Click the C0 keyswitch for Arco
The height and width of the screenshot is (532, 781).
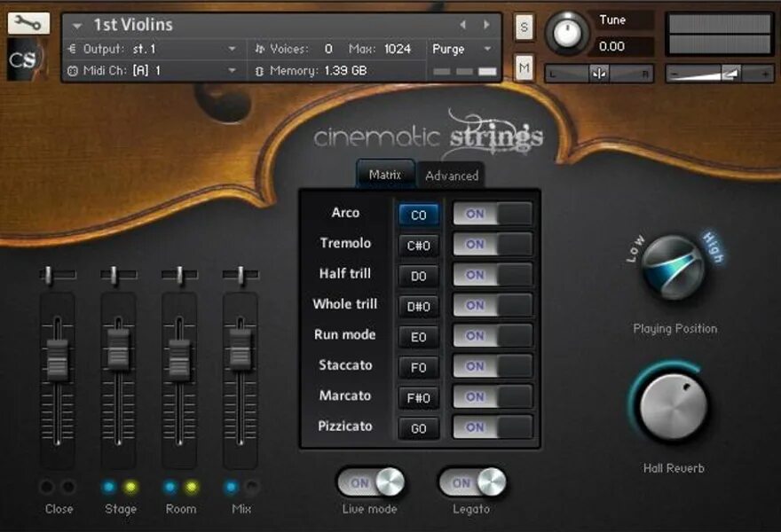click(418, 215)
